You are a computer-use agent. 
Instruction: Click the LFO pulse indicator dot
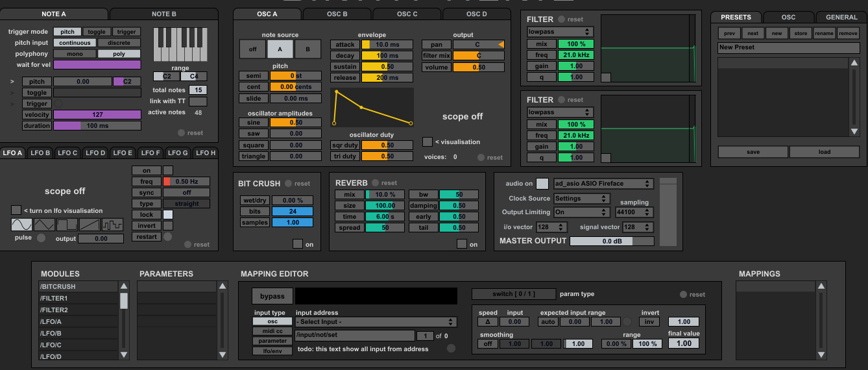click(x=42, y=238)
